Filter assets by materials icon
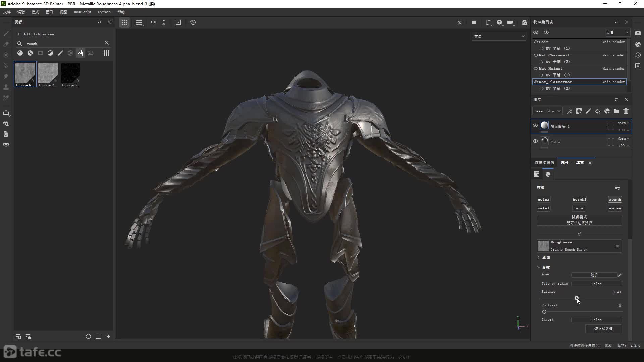Viewport: 644px width, 362px height. (x=20, y=53)
